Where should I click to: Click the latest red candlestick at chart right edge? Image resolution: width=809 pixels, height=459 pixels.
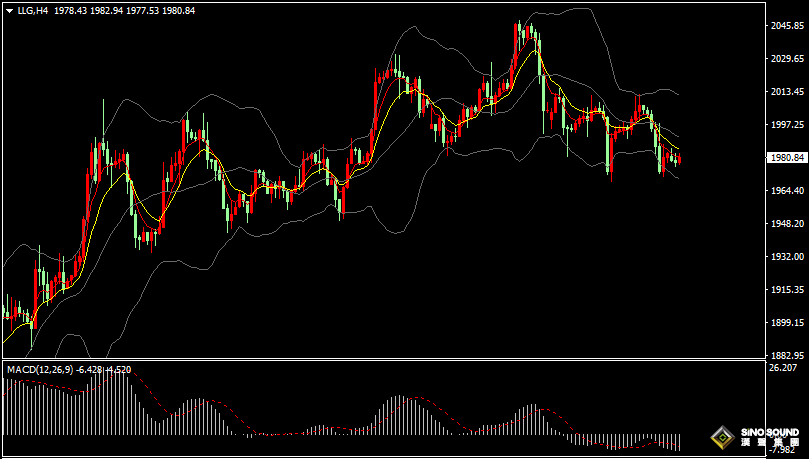point(679,160)
